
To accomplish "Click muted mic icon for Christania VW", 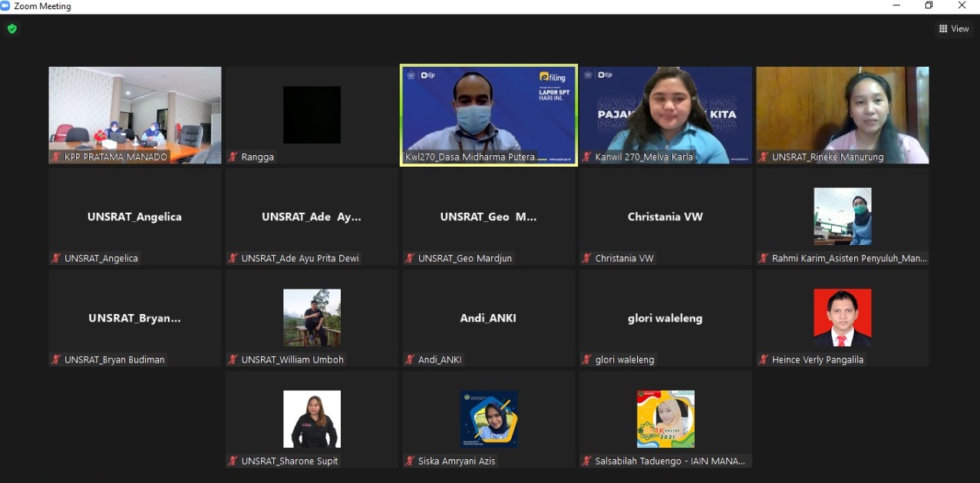I will click(x=587, y=259).
